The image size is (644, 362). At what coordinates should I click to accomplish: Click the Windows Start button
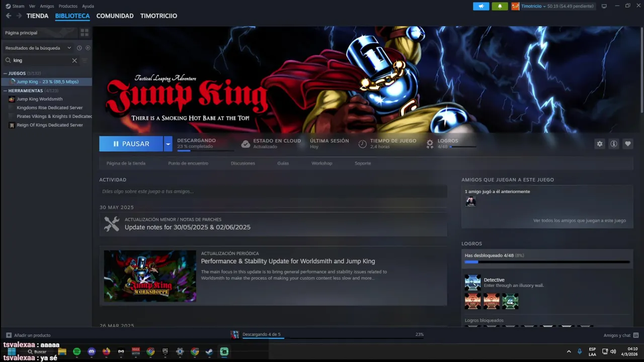point(11,351)
